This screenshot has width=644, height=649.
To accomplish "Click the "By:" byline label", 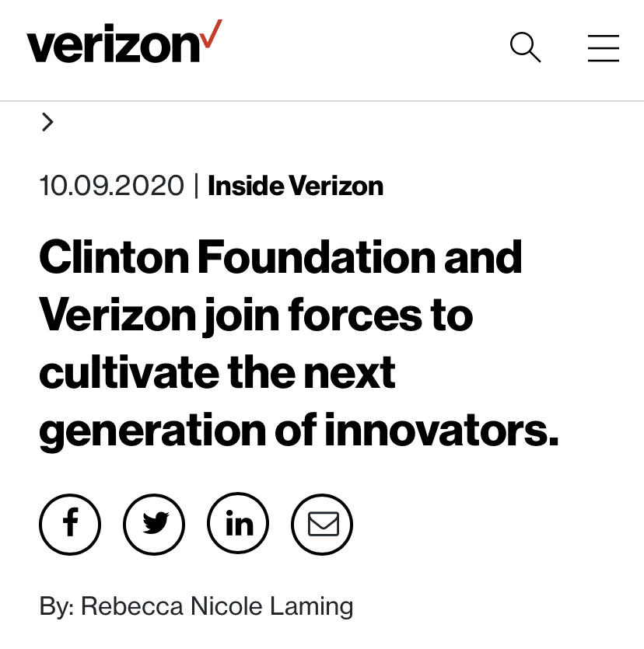I will click(57, 605).
